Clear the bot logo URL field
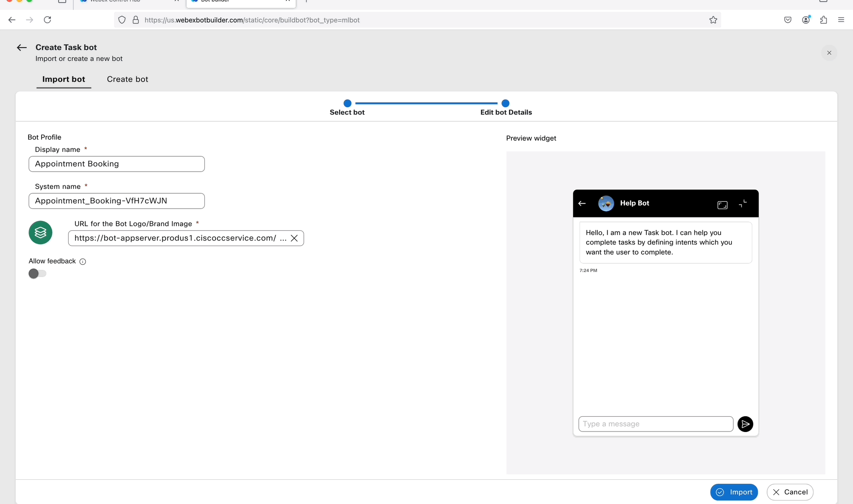Image resolution: width=853 pixels, height=504 pixels. point(294,238)
